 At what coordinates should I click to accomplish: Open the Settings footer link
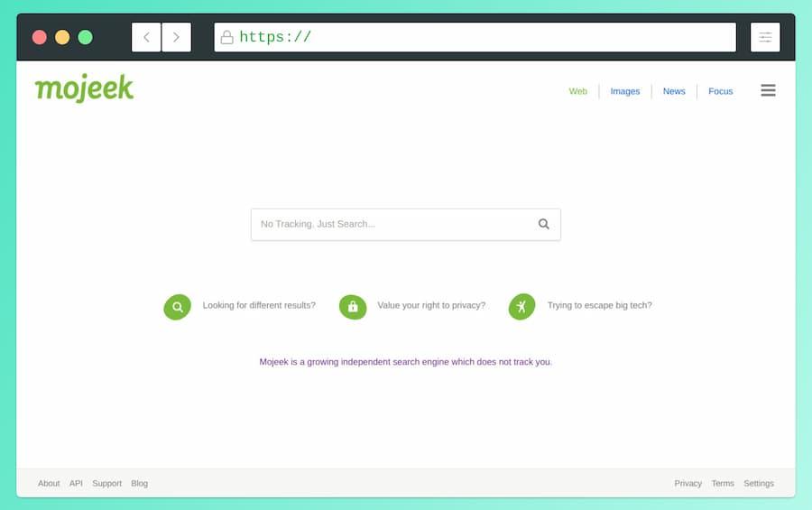759,483
